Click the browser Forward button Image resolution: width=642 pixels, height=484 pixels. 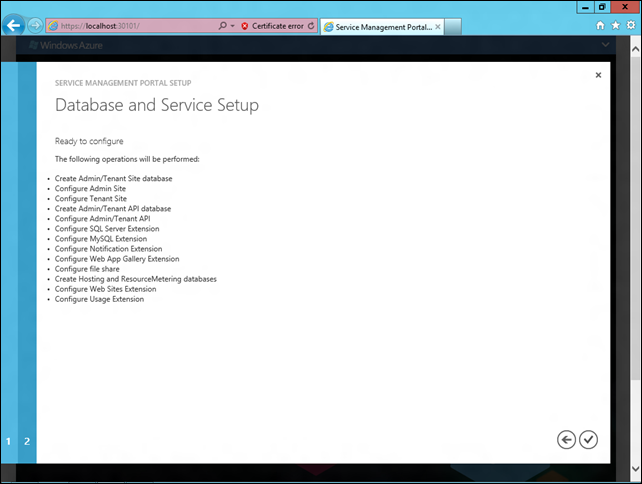pos(36,25)
